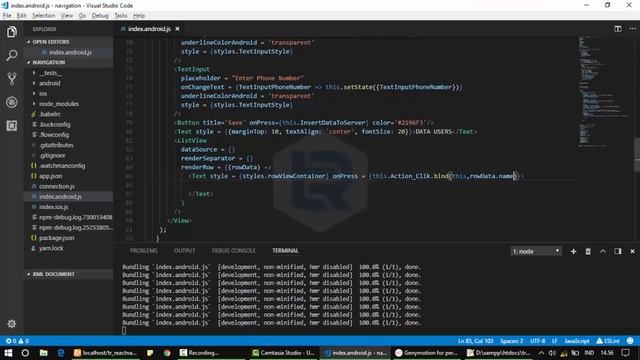Open the Help menu

[139, 16]
